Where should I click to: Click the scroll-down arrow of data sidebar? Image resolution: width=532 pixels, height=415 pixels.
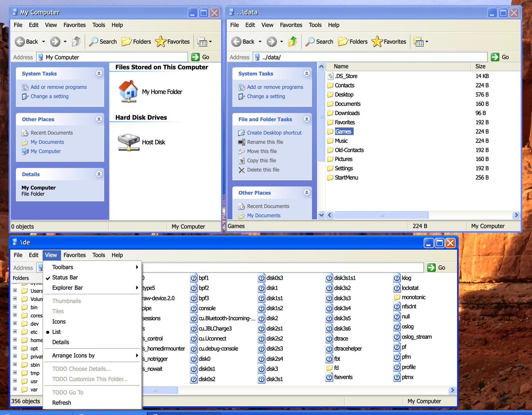[x=322, y=215]
